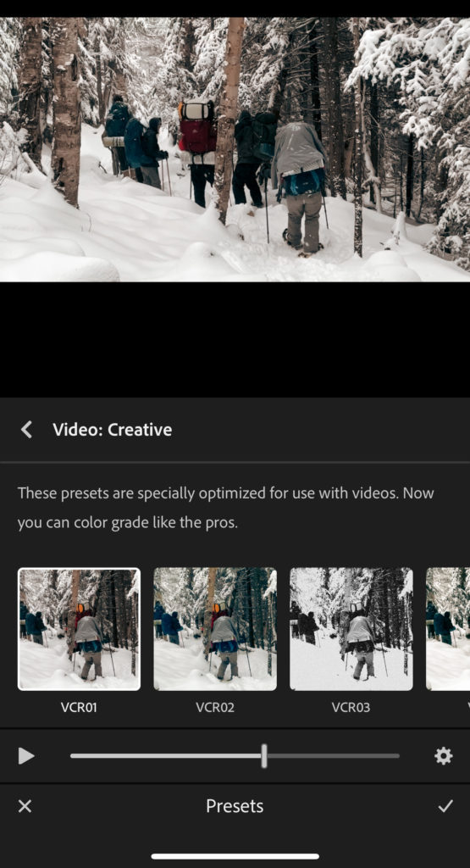The height and width of the screenshot is (868, 470).
Task: Tap the VCR01 label text
Action: click(x=79, y=708)
